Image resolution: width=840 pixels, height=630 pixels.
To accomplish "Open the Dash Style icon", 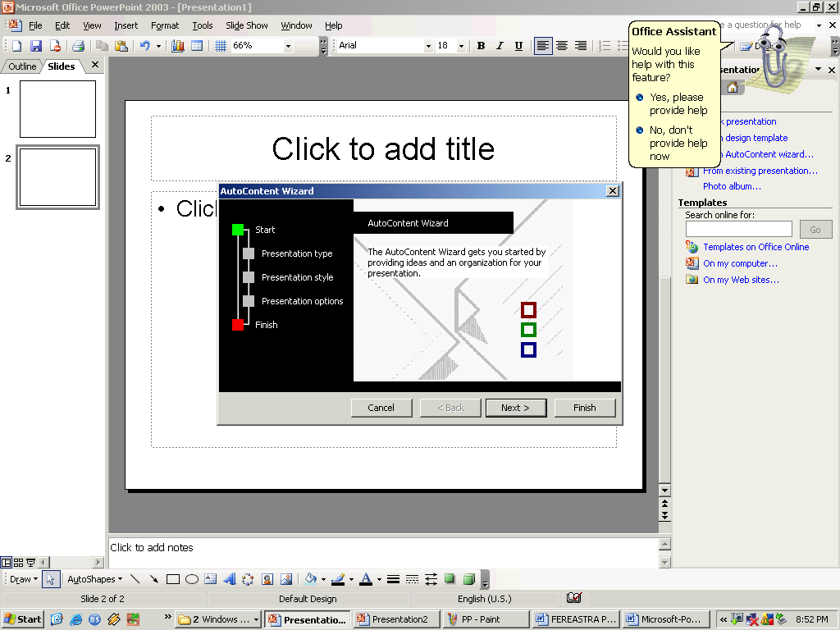I will click(x=412, y=579).
